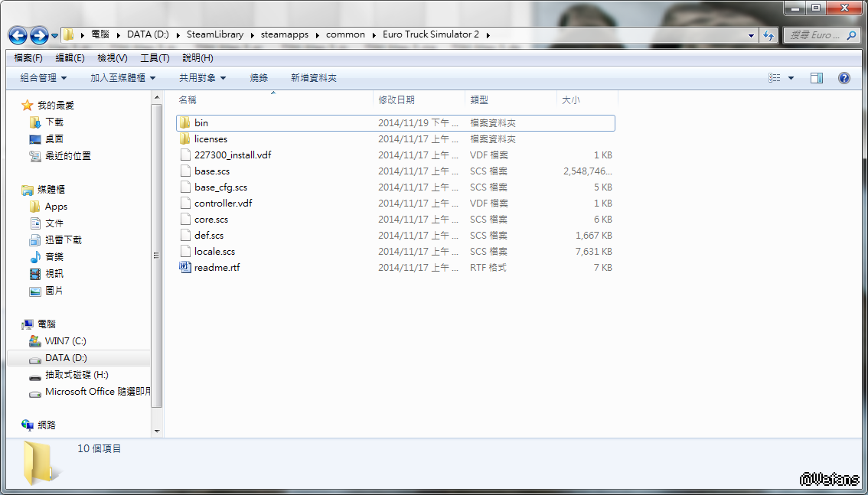Open the view options dropdown arrow

(791, 78)
